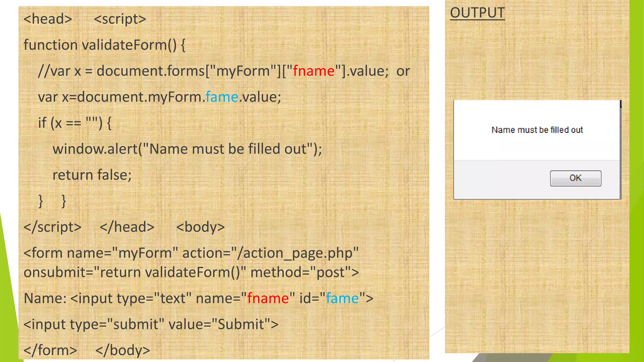The width and height of the screenshot is (644, 362).
Task: Click the 'return false;' line
Action: (x=92, y=175)
